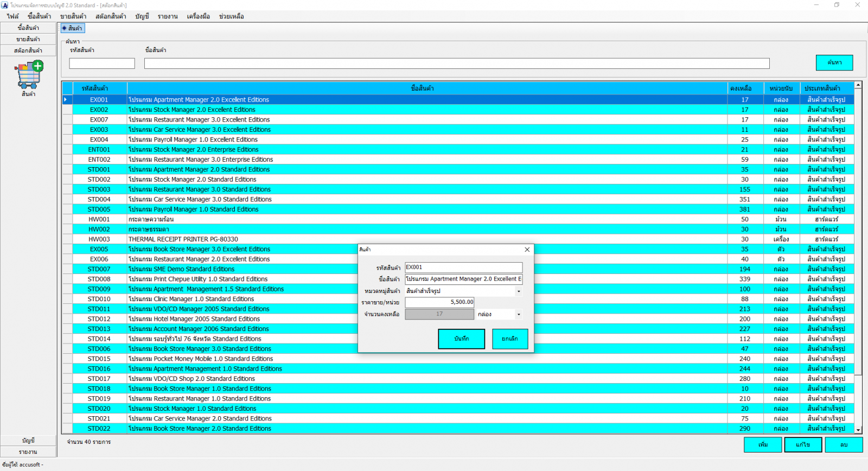Focus the ราคาขาย/หน่วย price field
The image size is (868, 471).
tap(439, 302)
